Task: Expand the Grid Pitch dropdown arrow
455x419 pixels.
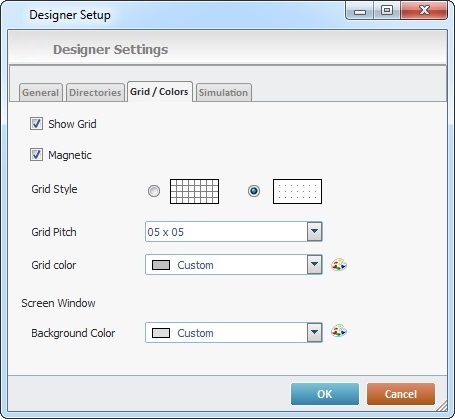Action: [314, 231]
